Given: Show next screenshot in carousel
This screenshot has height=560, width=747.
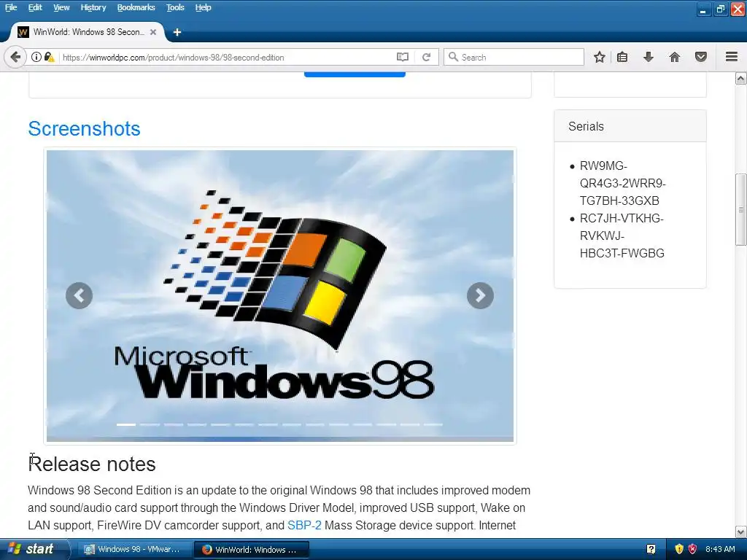Looking at the screenshot, I should coord(480,296).
